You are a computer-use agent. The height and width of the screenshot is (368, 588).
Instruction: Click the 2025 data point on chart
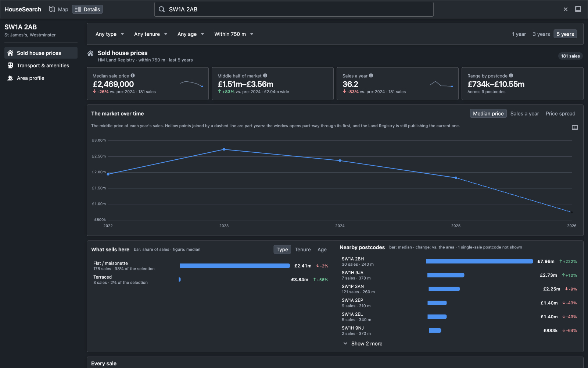pos(456,178)
